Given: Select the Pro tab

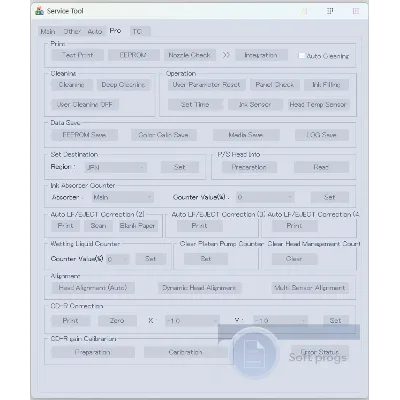Looking at the screenshot, I should click(115, 31).
